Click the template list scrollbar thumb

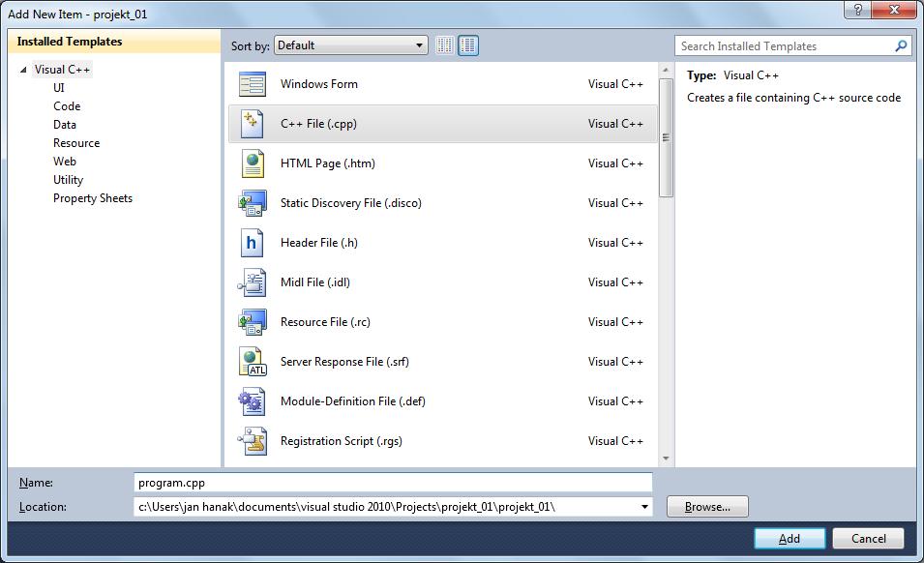[x=666, y=137]
